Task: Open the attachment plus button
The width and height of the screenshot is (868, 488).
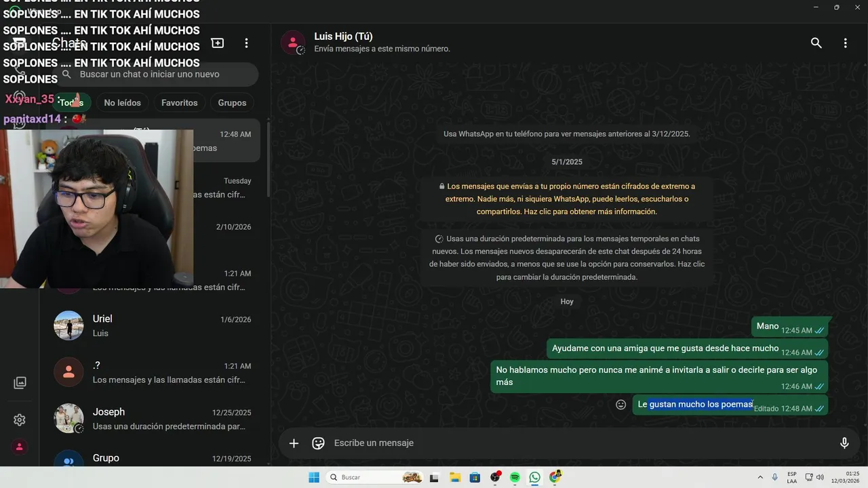Action: point(294,443)
